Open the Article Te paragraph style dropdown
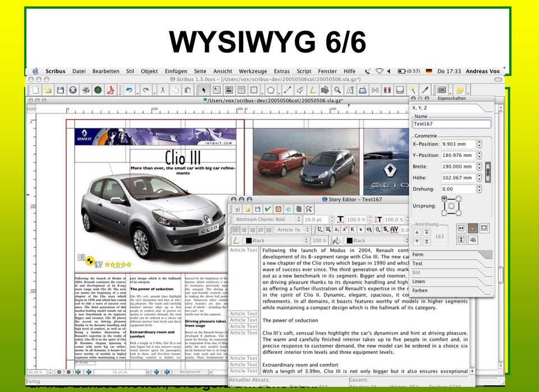Image resolution: width=539 pixels, height=392 pixels. pyautogui.click(x=293, y=229)
